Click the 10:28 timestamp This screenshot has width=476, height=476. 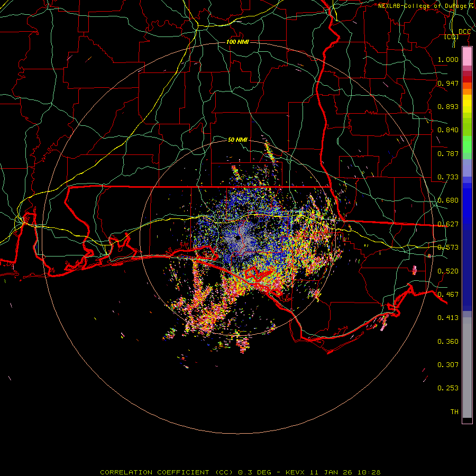[369, 472]
